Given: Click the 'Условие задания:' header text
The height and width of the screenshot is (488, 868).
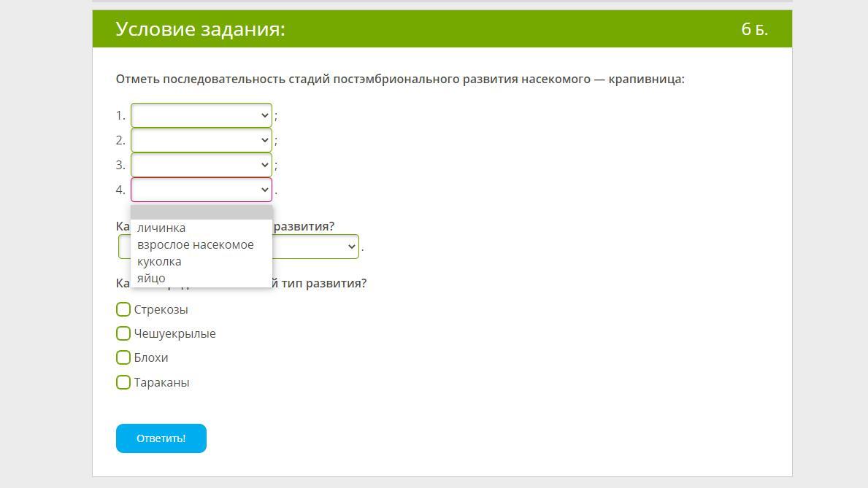Looking at the screenshot, I should coord(201,28).
